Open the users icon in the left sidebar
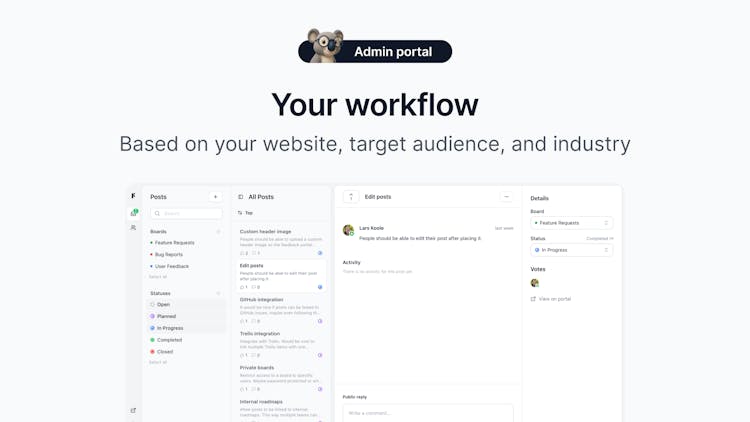The width and height of the screenshot is (750, 422). (133, 228)
